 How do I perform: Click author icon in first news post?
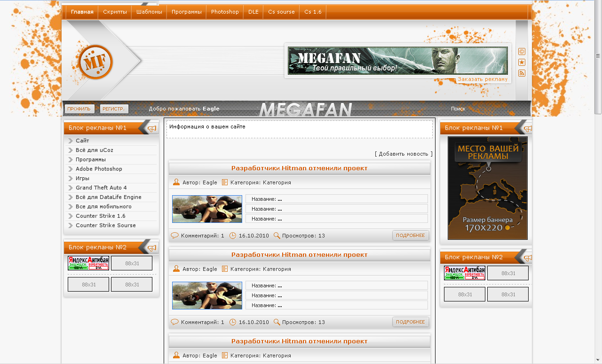pos(176,182)
